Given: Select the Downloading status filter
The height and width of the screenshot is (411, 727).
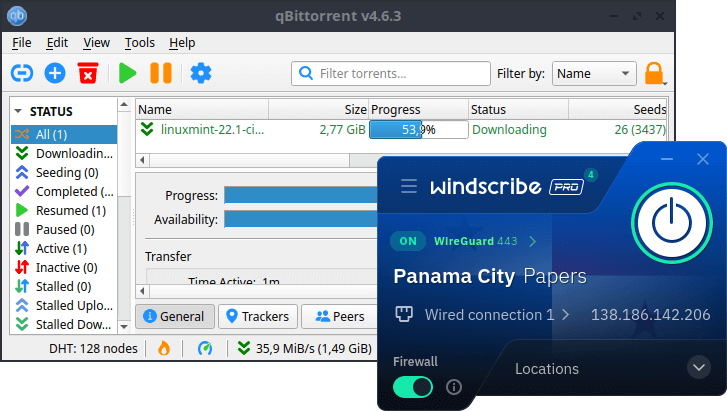Looking at the screenshot, I should coord(64,154).
